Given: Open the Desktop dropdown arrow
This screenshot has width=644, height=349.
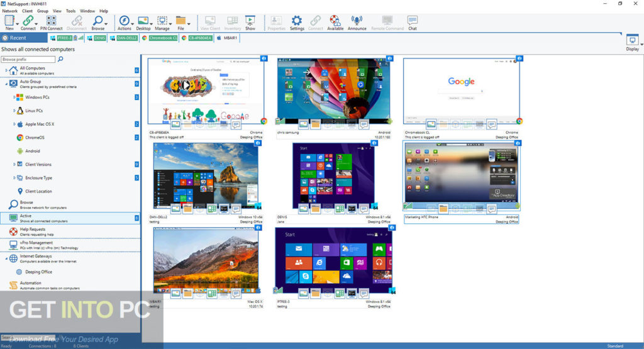Looking at the screenshot, I should 151,24.
